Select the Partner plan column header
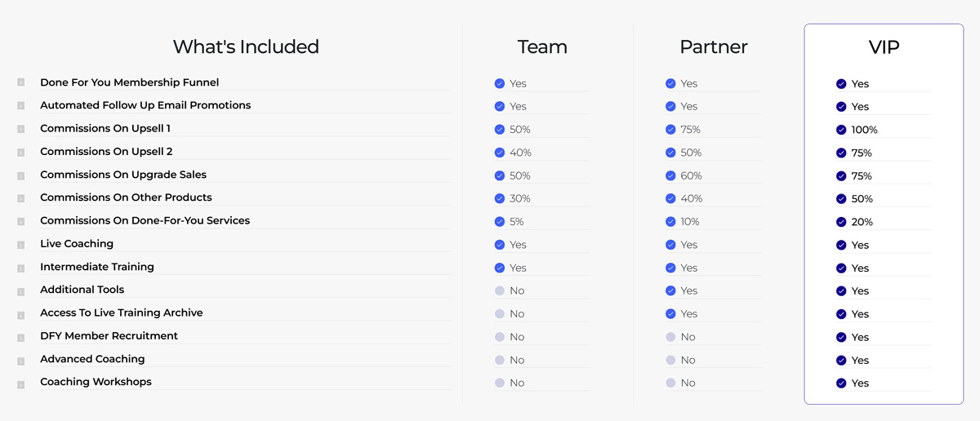Screen dimensions: 980x421 point(714,47)
